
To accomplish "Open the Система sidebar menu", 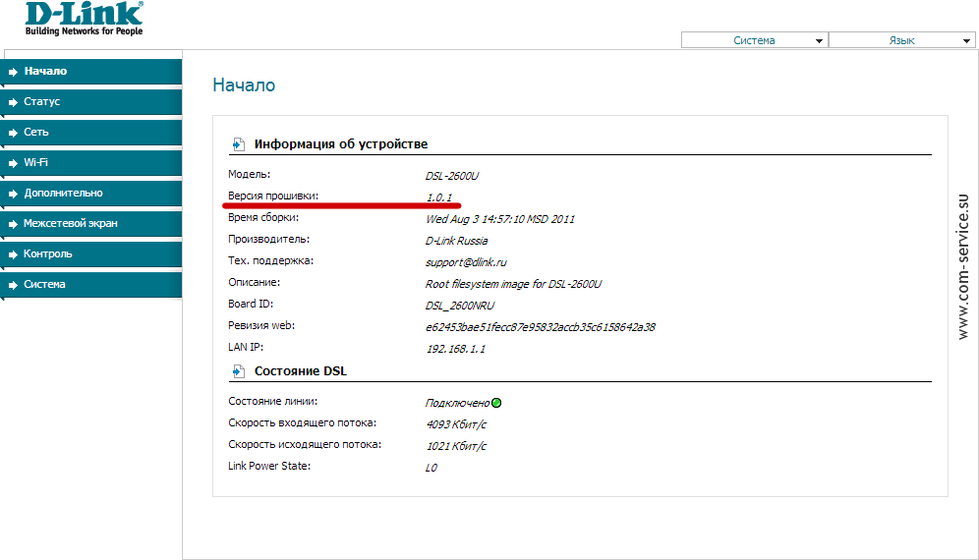I will coord(91,284).
